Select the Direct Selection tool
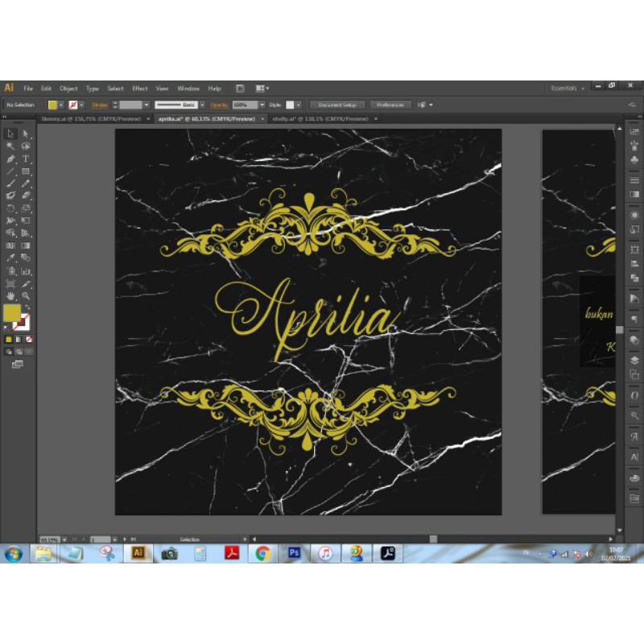Image resolution: width=644 pixels, height=644 pixels. tap(27, 134)
